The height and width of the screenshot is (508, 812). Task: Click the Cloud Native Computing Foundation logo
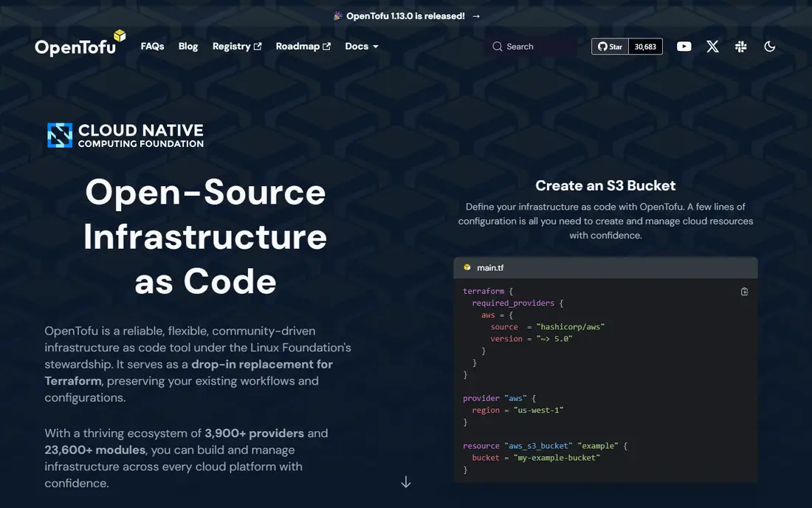point(125,135)
